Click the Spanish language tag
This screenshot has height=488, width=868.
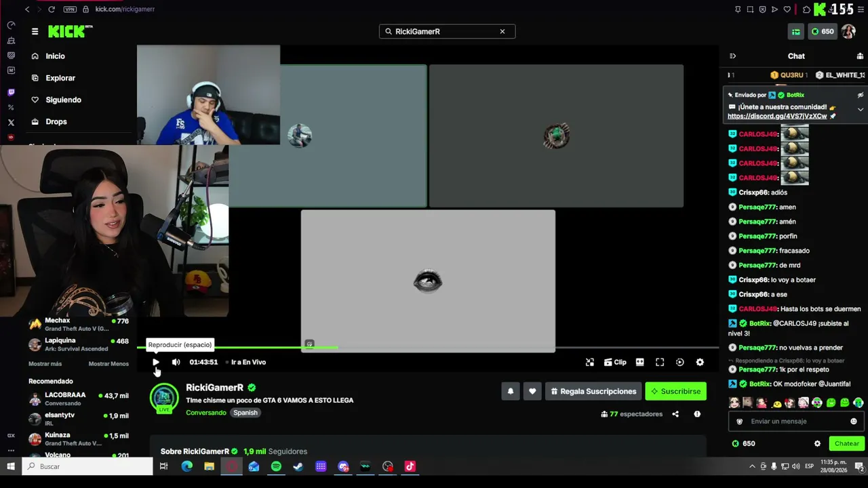coord(245,413)
